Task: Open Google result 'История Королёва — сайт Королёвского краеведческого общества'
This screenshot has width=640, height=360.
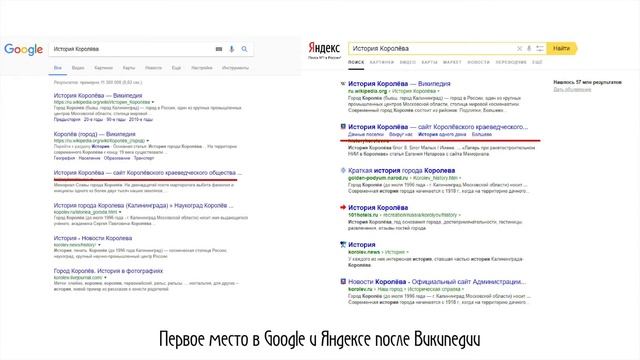Action: click(148, 173)
